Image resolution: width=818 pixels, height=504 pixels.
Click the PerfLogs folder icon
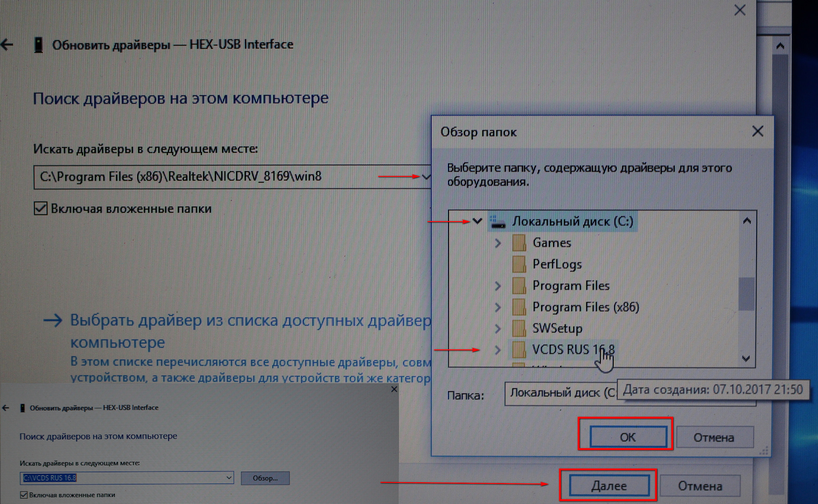519,264
